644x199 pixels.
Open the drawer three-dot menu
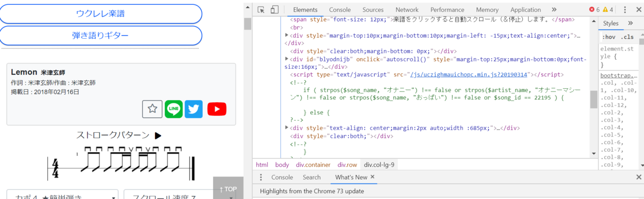pos(261,177)
